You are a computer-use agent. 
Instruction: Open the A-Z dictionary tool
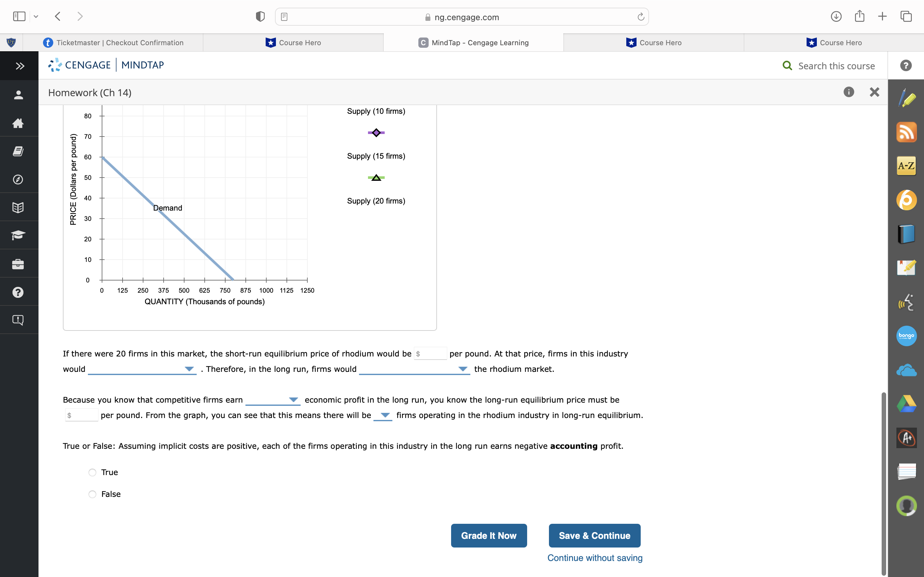(x=907, y=166)
